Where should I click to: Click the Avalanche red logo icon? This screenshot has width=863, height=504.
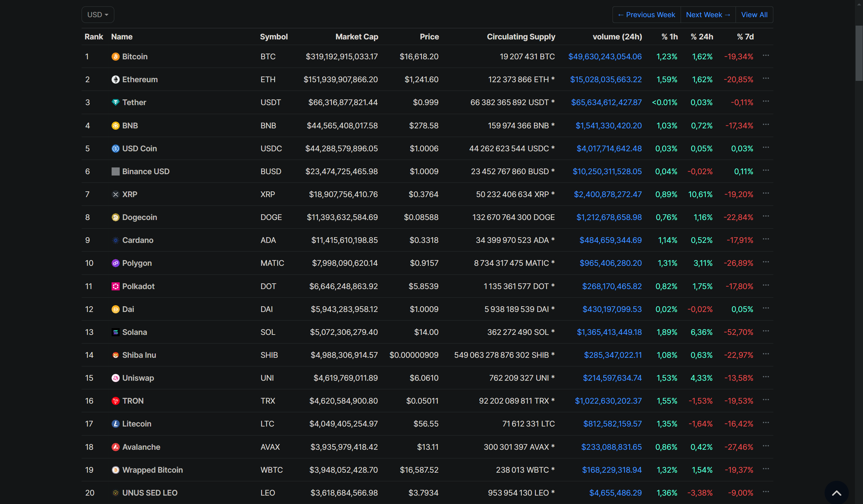pos(115,447)
